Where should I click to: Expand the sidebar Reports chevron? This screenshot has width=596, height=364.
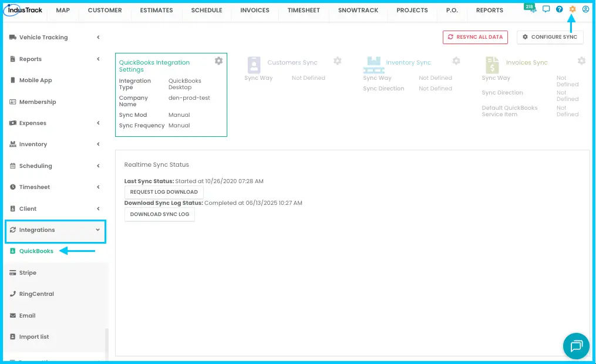click(98, 59)
